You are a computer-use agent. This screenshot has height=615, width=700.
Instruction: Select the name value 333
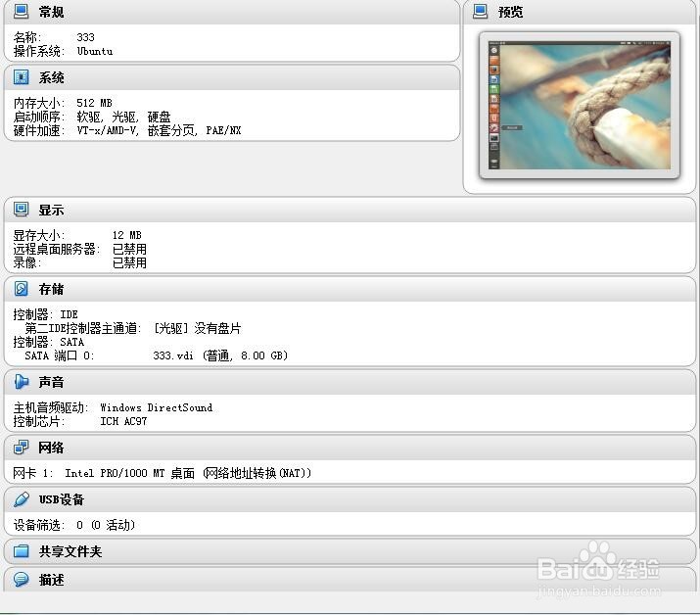(x=85, y=37)
